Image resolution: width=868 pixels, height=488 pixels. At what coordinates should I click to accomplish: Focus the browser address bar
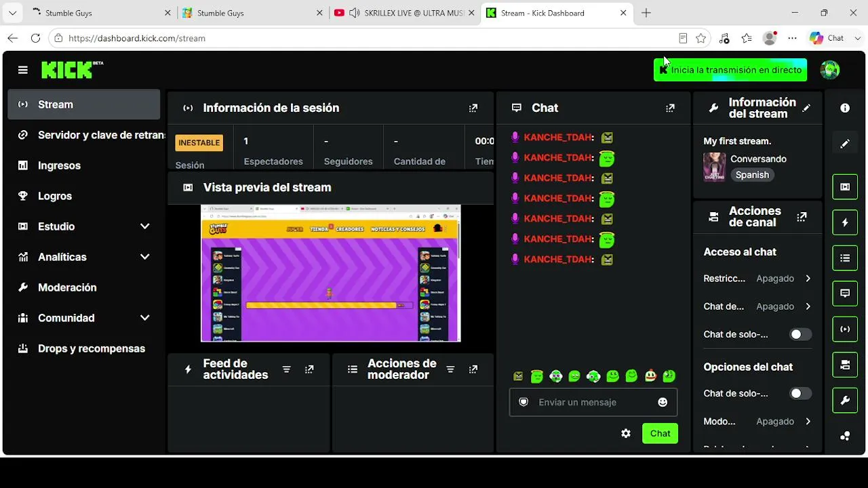[x=366, y=39]
